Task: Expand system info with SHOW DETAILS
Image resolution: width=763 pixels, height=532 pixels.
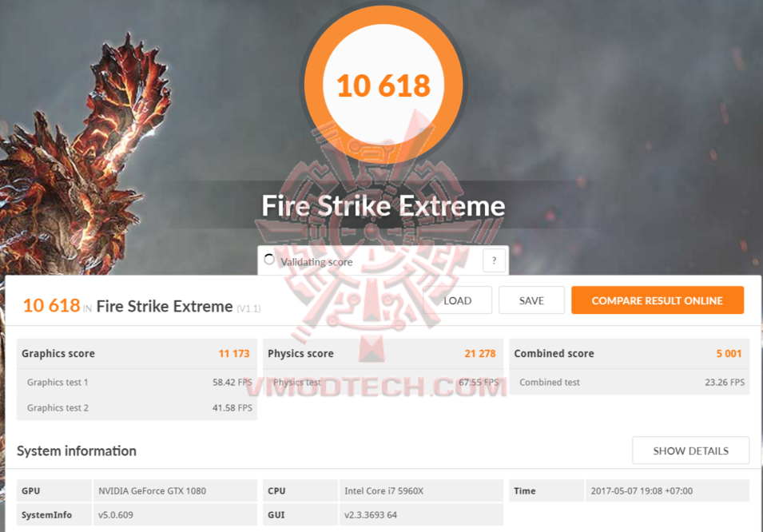Action: [x=690, y=451]
